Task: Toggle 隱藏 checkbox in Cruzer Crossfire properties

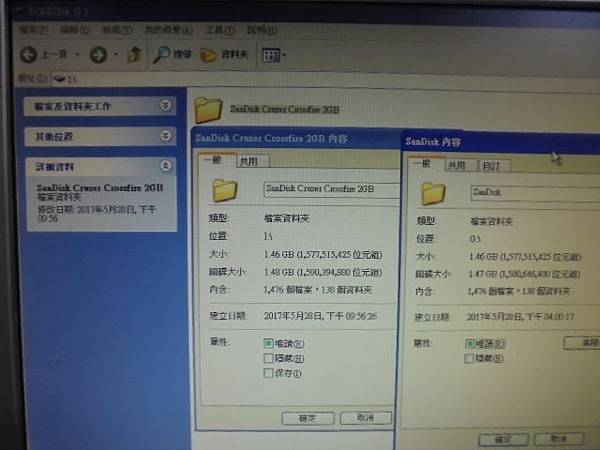Action: coord(269,358)
